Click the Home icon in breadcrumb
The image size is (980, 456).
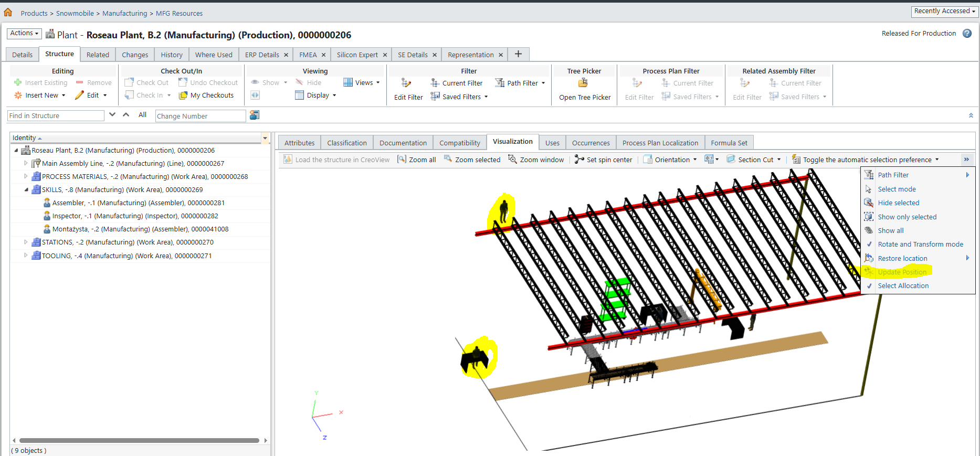pyautogui.click(x=8, y=12)
